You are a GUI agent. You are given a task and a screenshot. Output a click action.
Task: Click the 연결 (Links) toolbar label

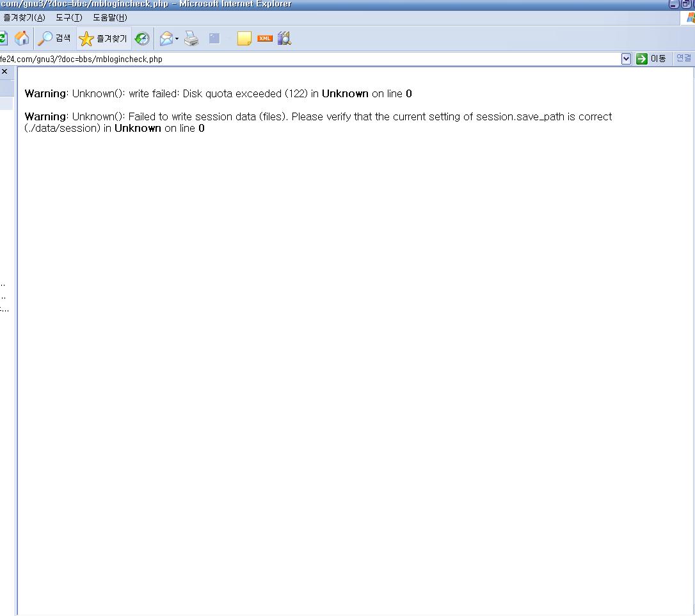coord(683,58)
